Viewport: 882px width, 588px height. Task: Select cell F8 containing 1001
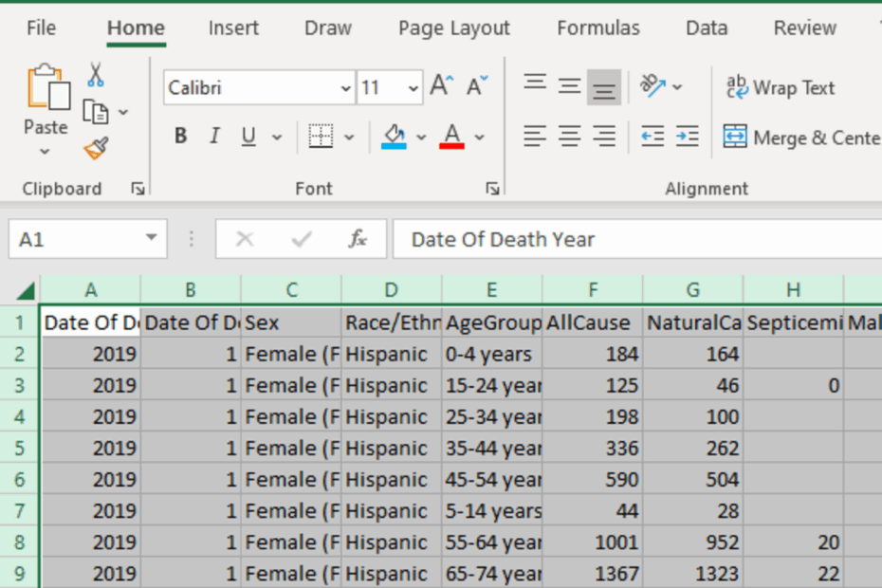click(x=593, y=542)
